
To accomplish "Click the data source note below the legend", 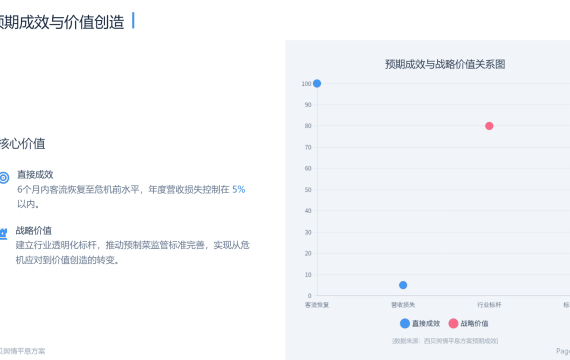I will (x=445, y=341).
